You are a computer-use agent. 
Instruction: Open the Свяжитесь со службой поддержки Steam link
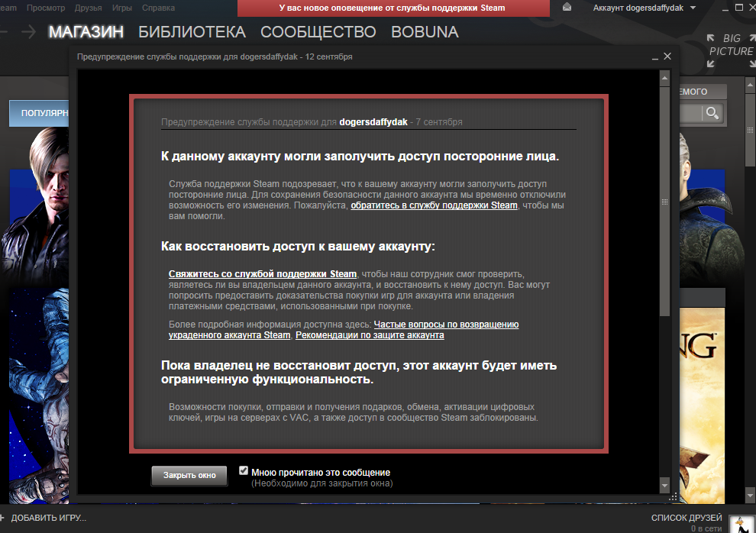click(x=262, y=273)
